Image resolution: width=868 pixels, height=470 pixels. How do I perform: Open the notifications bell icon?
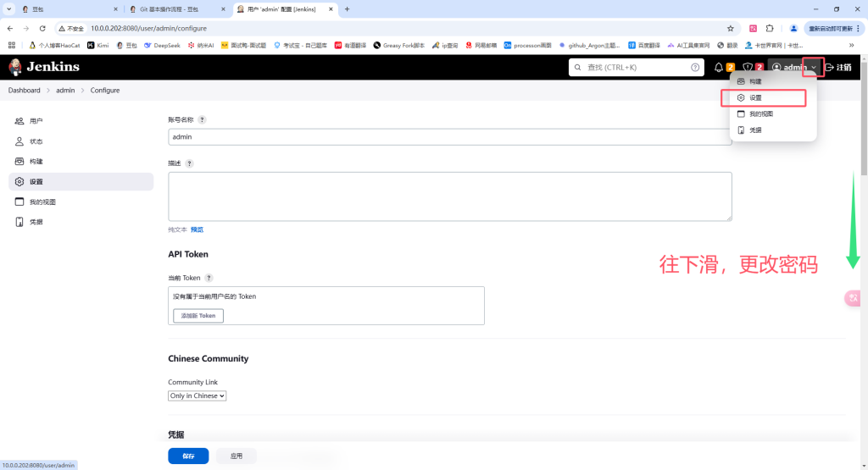coord(719,67)
